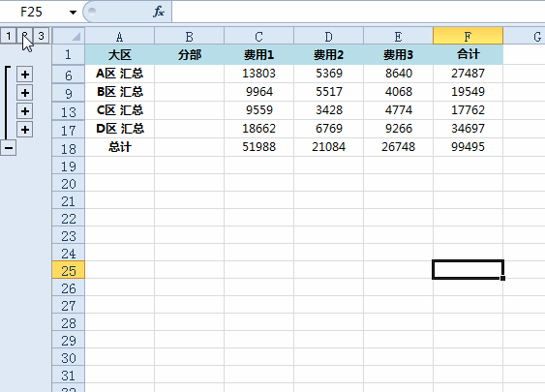Screen dimensions: 545x392
Task: Expand the A区 汇总 group
Action: tap(24, 75)
